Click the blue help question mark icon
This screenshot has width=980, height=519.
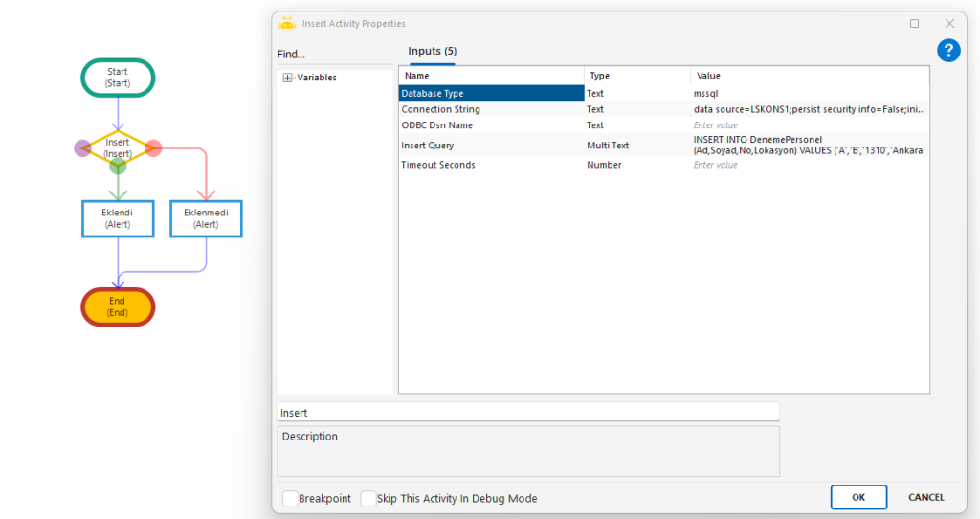(947, 51)
